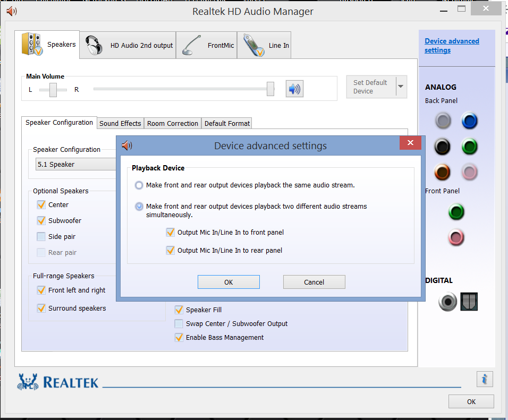This screenshot has height=420, width=508.
Task: Open the HD Audio 2nd output tab label
Action: coord(141,46)
